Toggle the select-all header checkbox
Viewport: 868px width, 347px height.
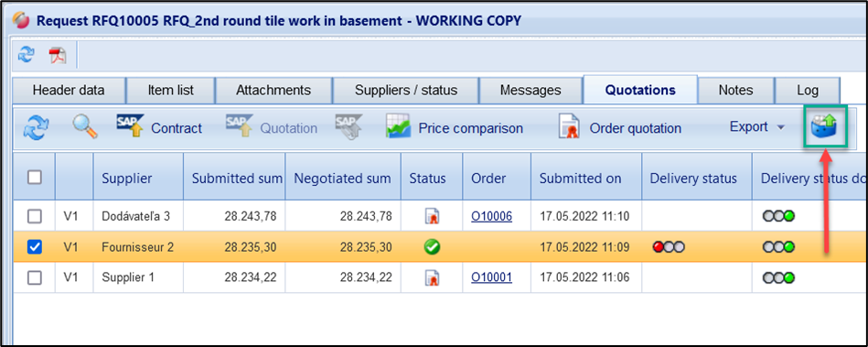pyautogui.click(x=35, y=178)
